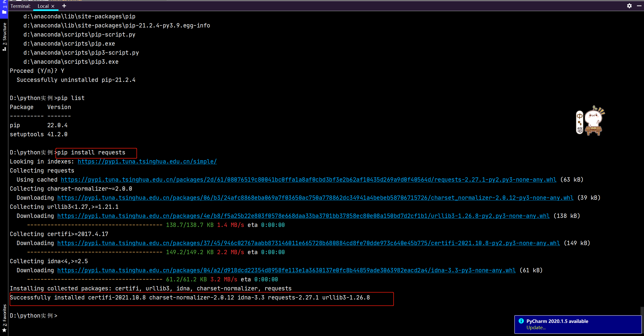Switch to the Local terminal tab
The width and height of the screenshot is (644, 336).
tap(43, 6)
